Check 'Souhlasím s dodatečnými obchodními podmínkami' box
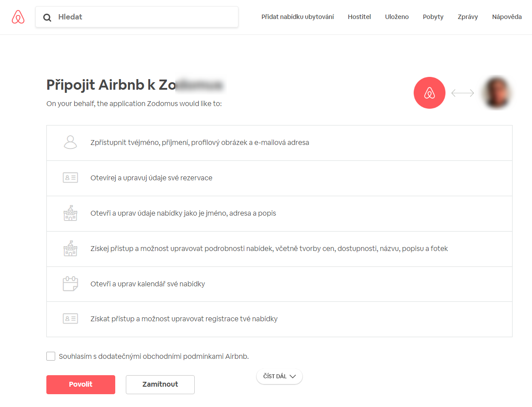Viewport: 532px width, 407px height. coord(51,356)
